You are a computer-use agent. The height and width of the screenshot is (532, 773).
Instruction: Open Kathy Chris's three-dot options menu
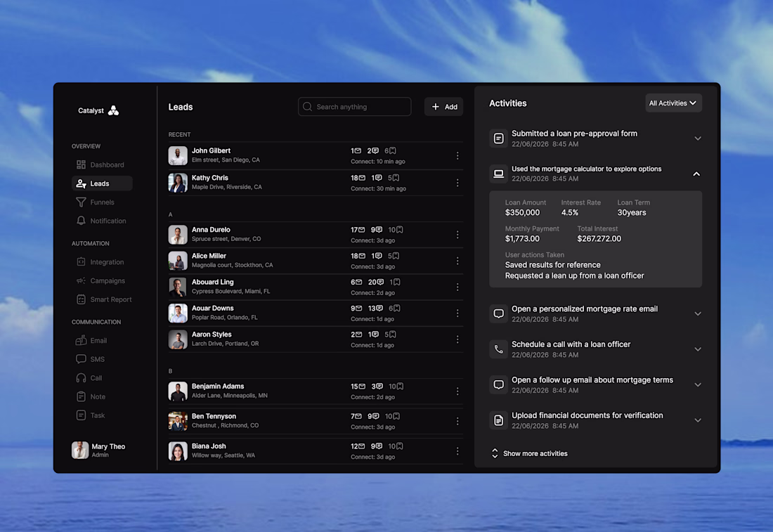tap(457, 183)
